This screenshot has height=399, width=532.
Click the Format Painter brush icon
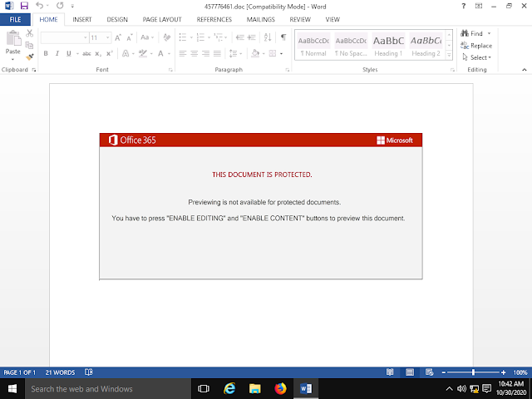click(30, 57)
